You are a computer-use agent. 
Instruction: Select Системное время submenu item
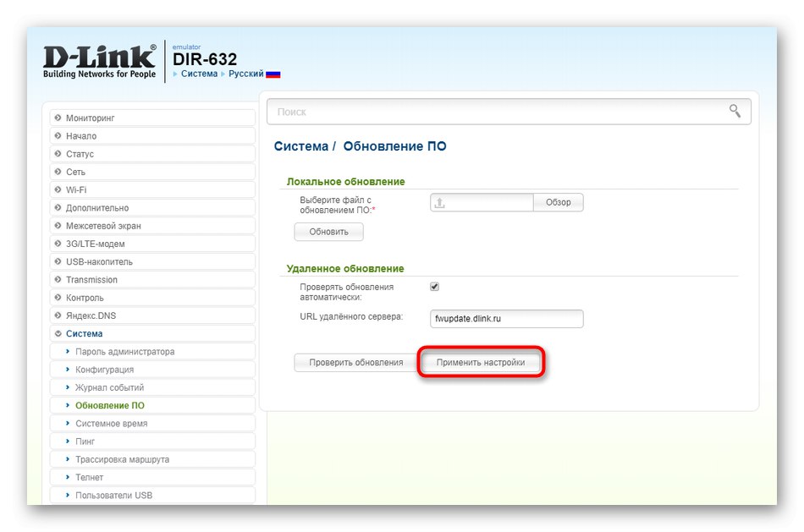pyautogui.click(x=153, y=424)
